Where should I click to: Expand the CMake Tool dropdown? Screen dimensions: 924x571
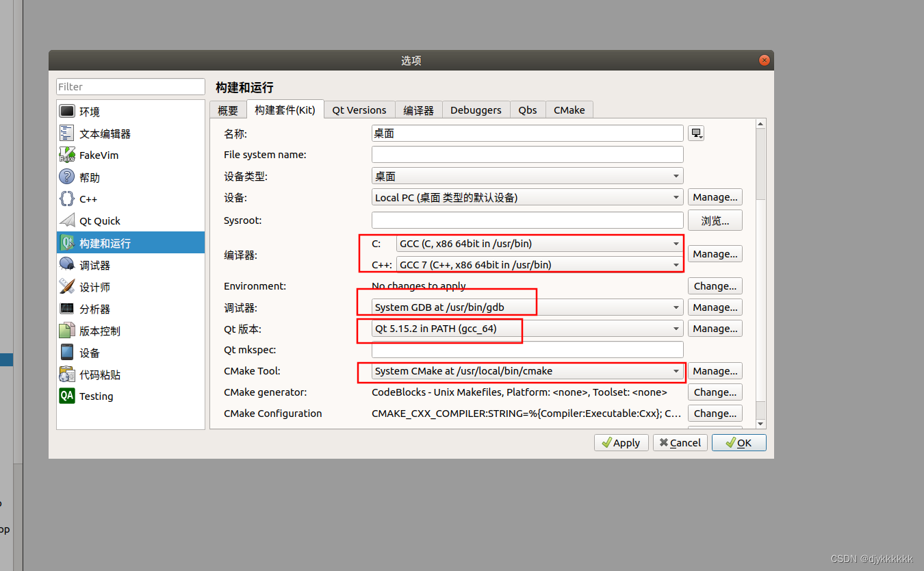tap(528, 371)
